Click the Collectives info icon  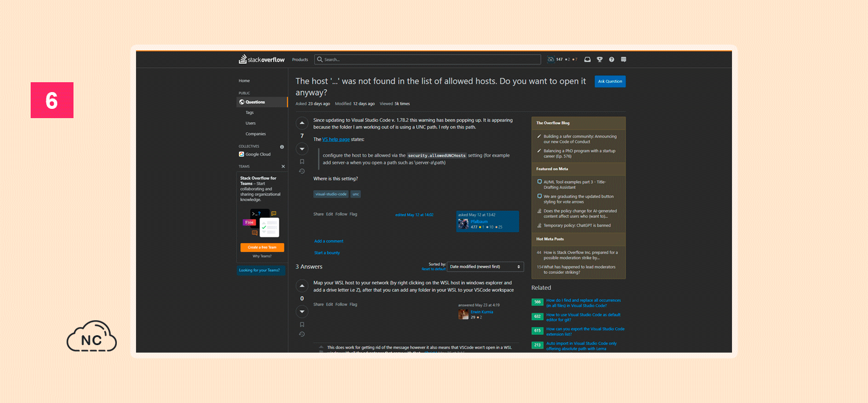pos(282,146)
